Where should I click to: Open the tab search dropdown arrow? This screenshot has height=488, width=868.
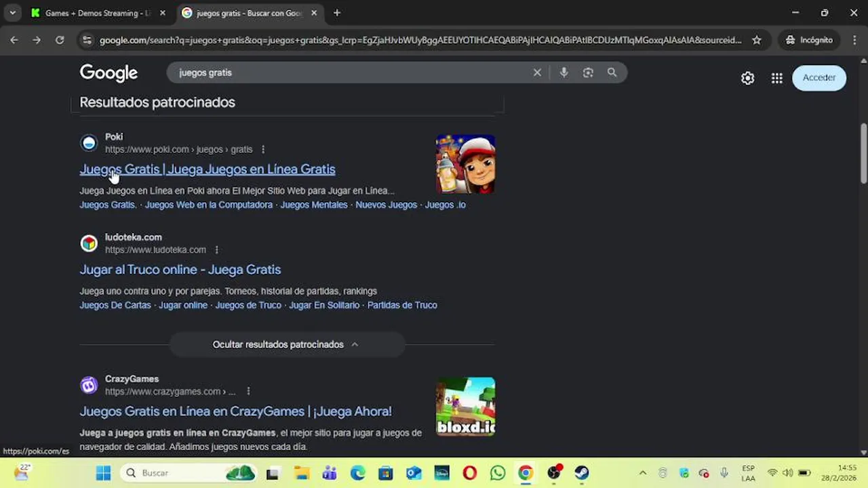click(x=12, y=13)
